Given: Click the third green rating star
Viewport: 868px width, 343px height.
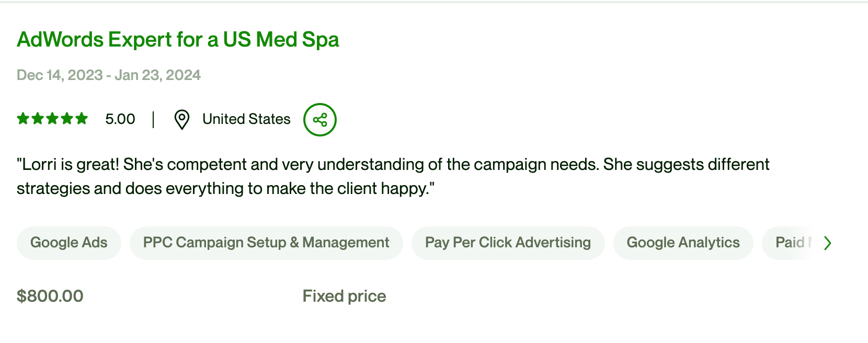Looking at the screenshot, I should (x=52, y=119).
